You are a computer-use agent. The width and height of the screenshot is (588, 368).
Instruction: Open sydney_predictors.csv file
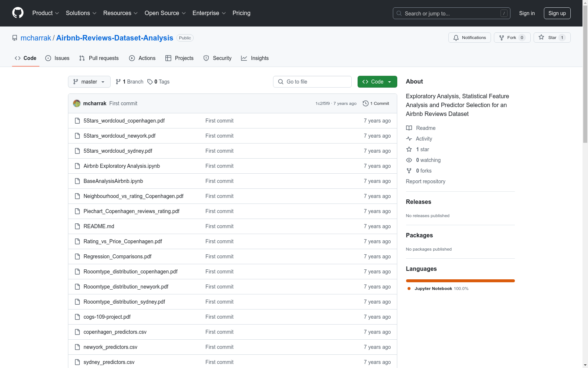(109, 362)
